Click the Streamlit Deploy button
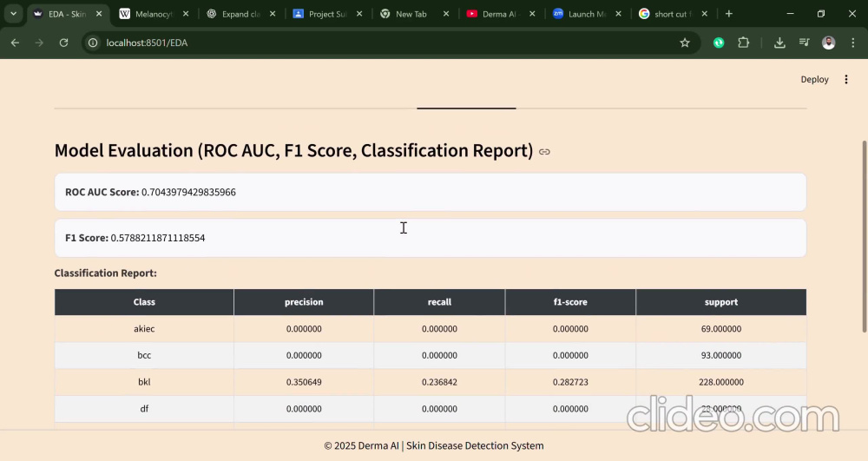 click(814, 80)
